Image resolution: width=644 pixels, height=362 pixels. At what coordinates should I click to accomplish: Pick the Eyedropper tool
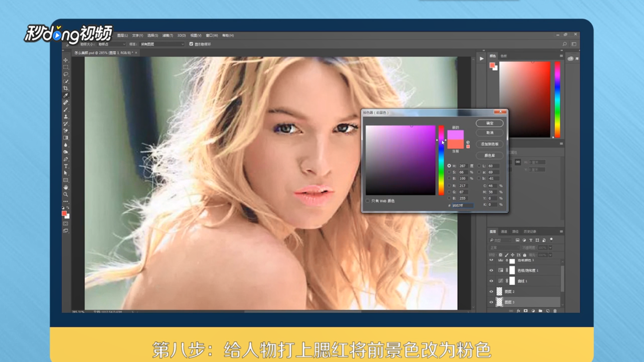[66, 96]
